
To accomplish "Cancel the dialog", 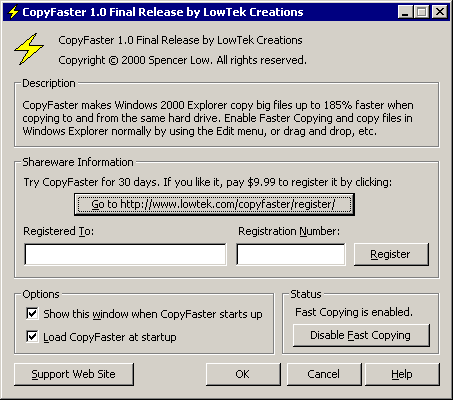I will click(x=324, y=374).
